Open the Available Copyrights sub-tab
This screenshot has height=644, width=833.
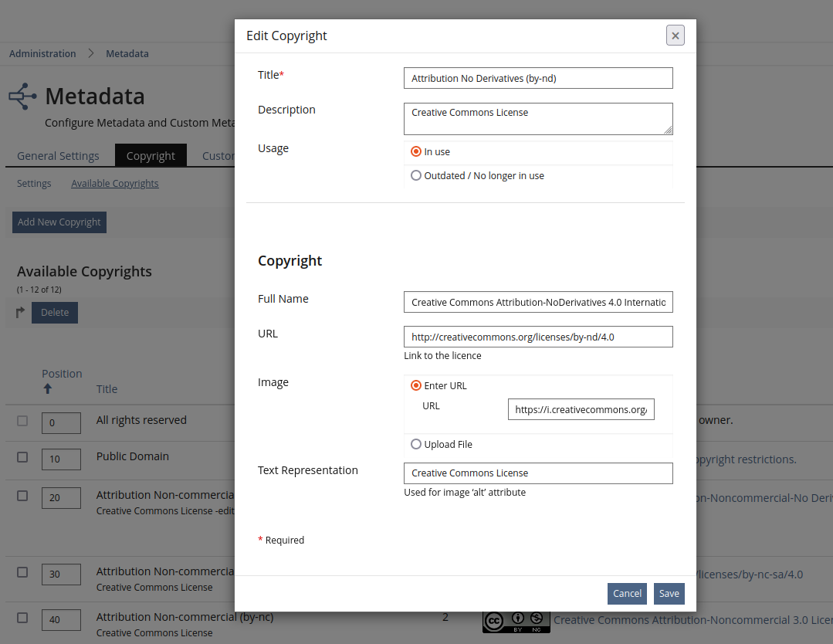(114, 183)
